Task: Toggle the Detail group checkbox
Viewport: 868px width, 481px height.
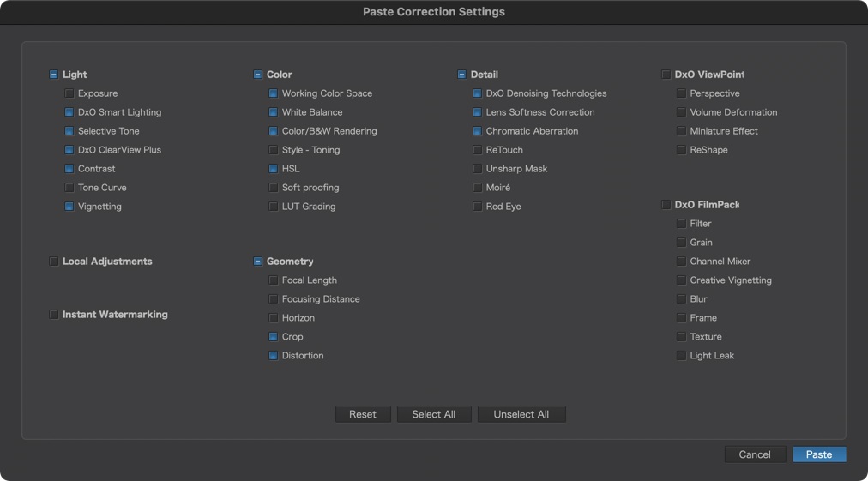Action: [461, 75]
